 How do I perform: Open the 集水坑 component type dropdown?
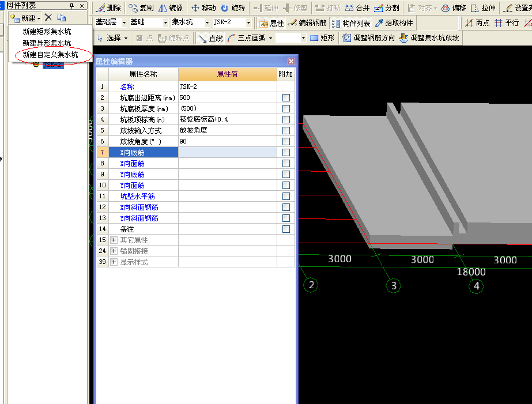(207, 22)
